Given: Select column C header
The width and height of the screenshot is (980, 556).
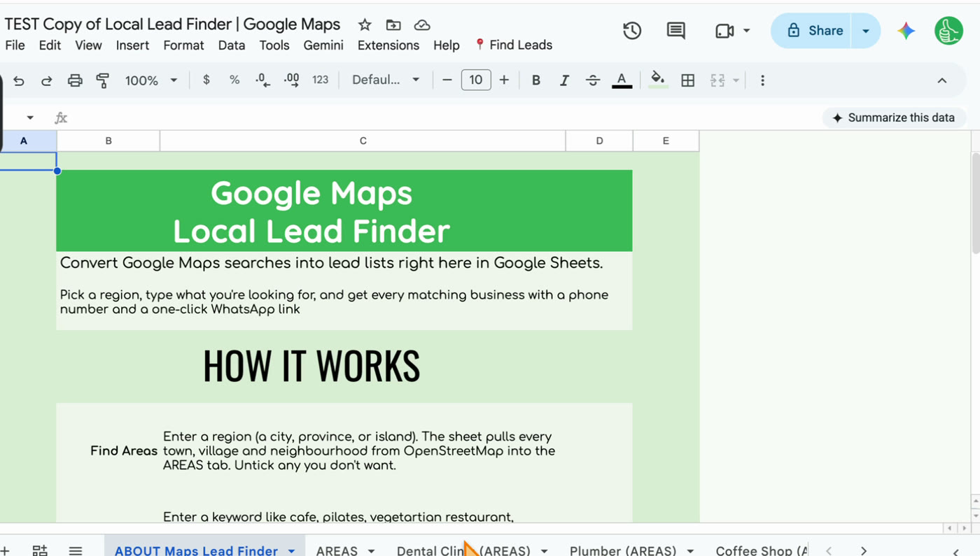Looking at the screenshot, I should tap(363, 141).
